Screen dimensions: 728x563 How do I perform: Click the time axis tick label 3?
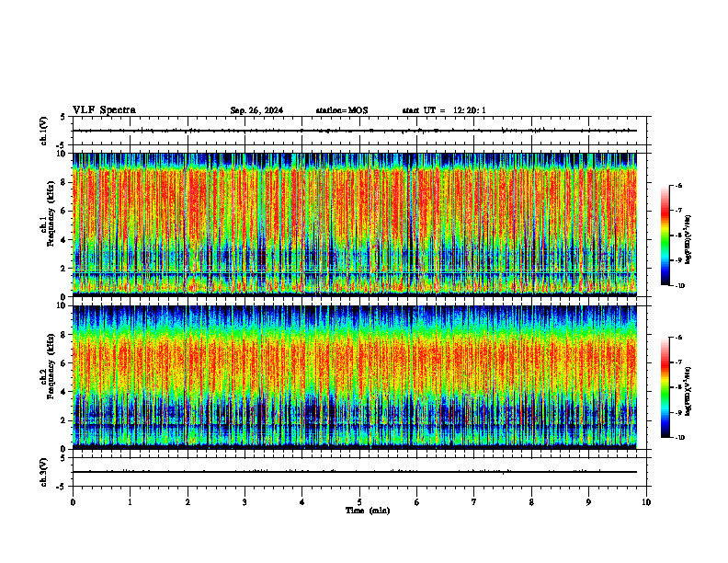click(245, 502)
